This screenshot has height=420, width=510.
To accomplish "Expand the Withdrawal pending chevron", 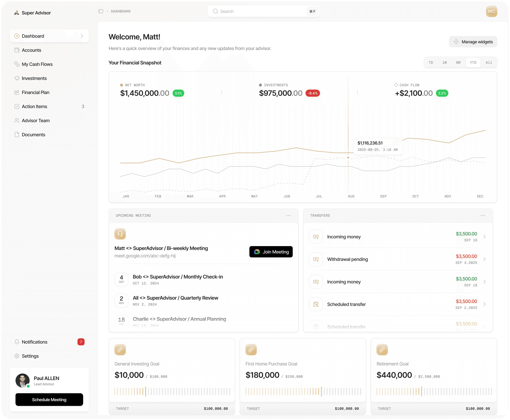I will pyautogui.click(x=484, y=259).
